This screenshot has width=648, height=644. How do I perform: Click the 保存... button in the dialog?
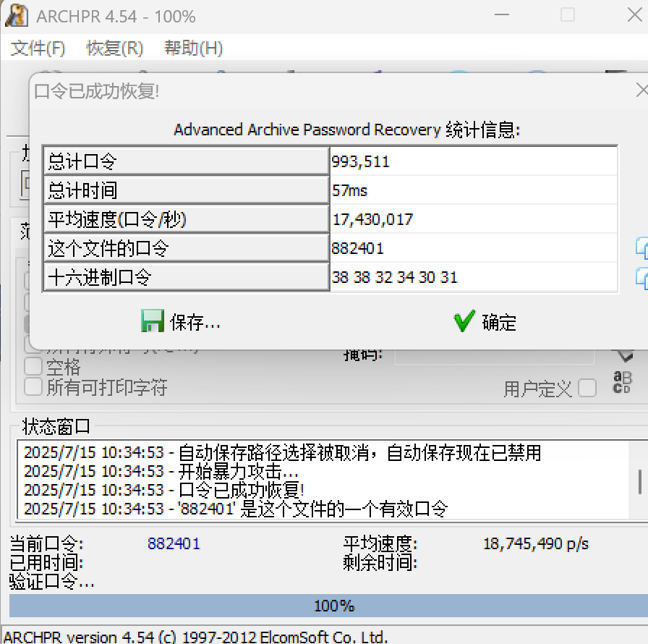pyautogui.click(x=181, y=321)
